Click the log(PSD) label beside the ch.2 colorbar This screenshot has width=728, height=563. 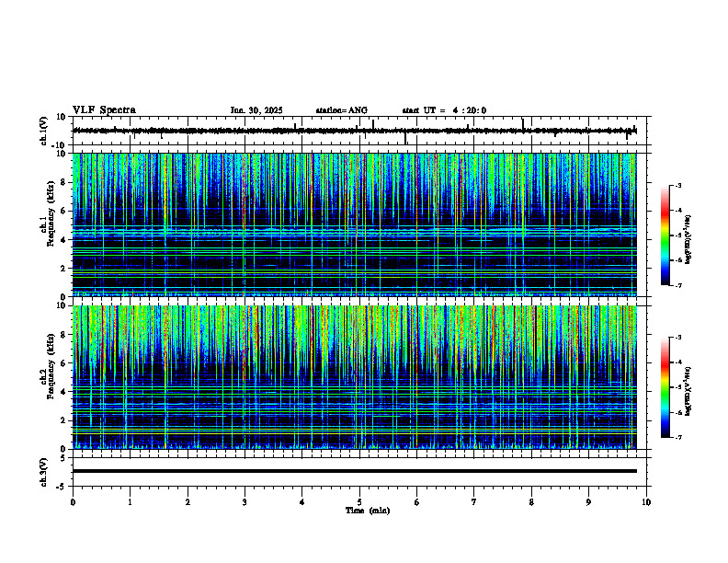688,391
